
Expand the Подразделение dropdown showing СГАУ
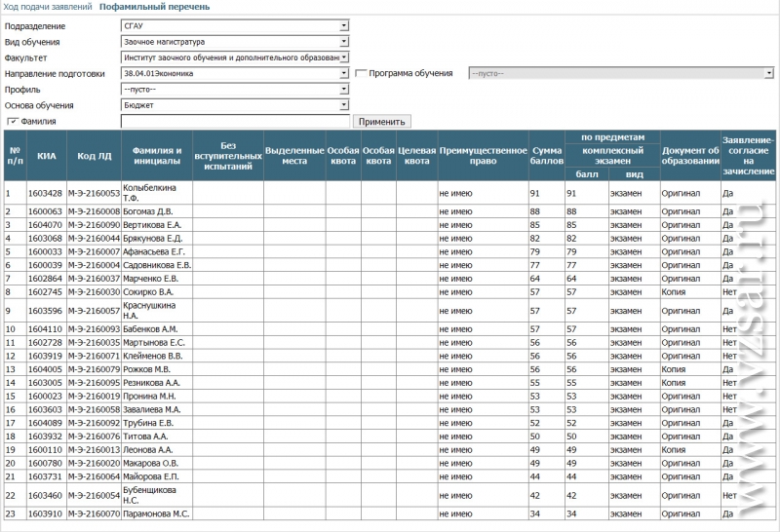coord(235,26)
